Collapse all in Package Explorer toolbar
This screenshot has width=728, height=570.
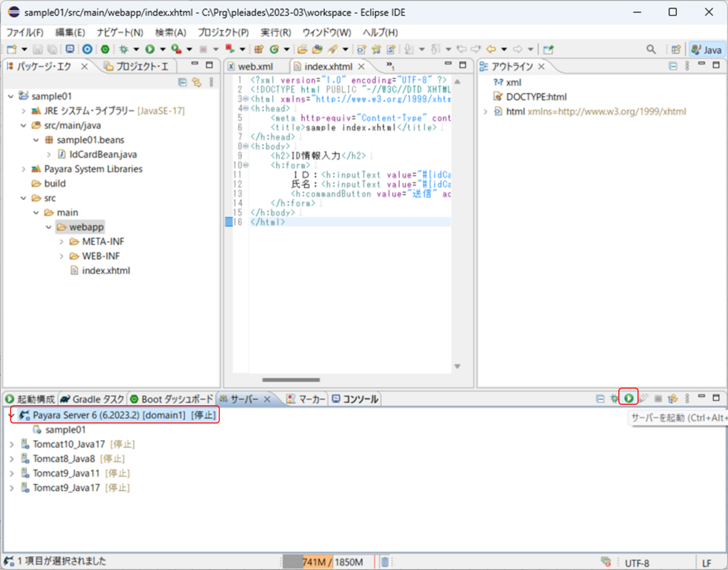(x=182, y=82)
